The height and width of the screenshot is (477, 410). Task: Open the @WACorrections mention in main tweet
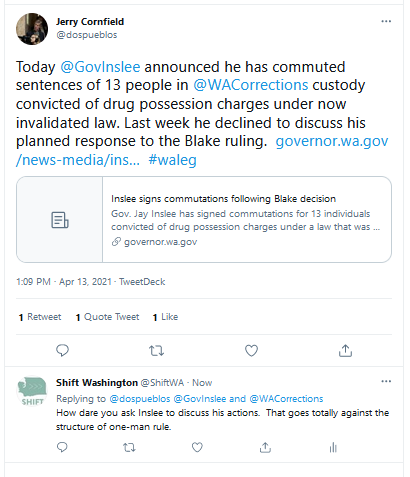(251, 85)
